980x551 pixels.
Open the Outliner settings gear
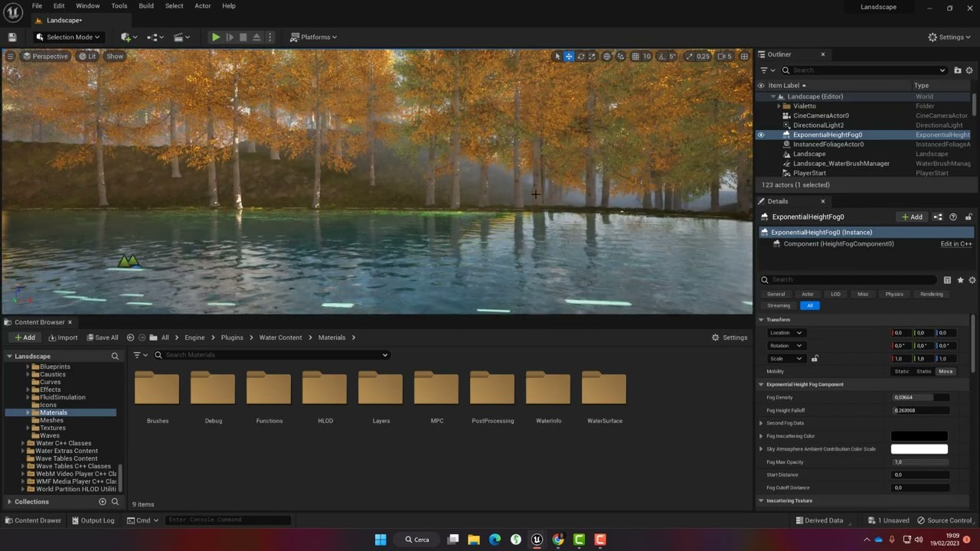(x=969, y=70)
